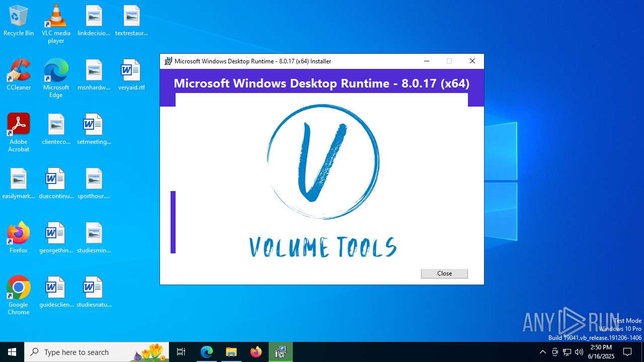Select the Firefox desktop shortcut
The width and height of the screenshot is (644, 362).
click(19, 238)
